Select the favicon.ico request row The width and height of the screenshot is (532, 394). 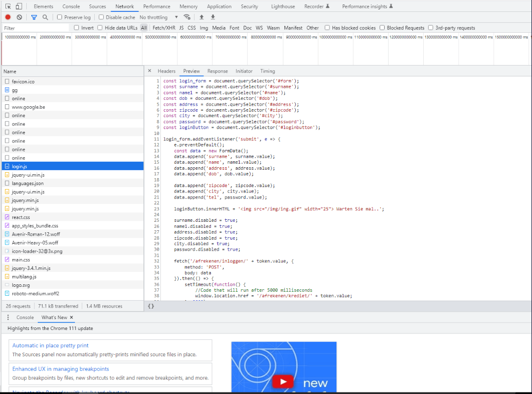tap(72, 81)
